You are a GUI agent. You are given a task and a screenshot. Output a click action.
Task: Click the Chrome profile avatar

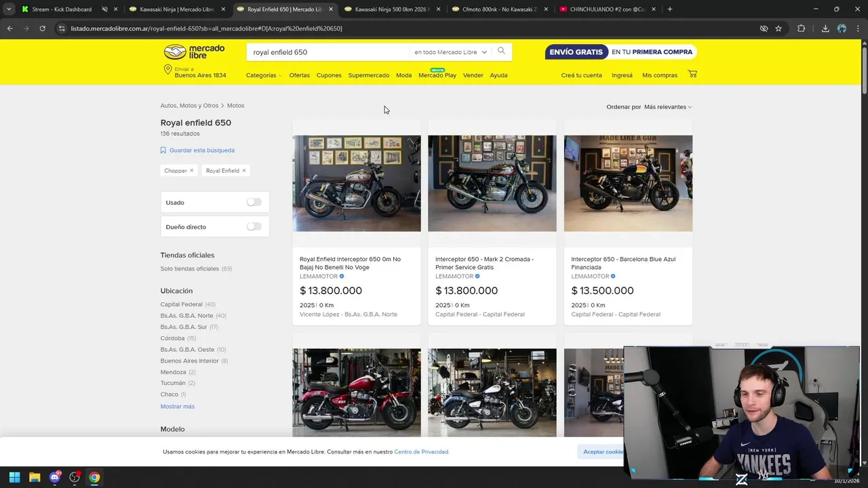pos(842,28)
